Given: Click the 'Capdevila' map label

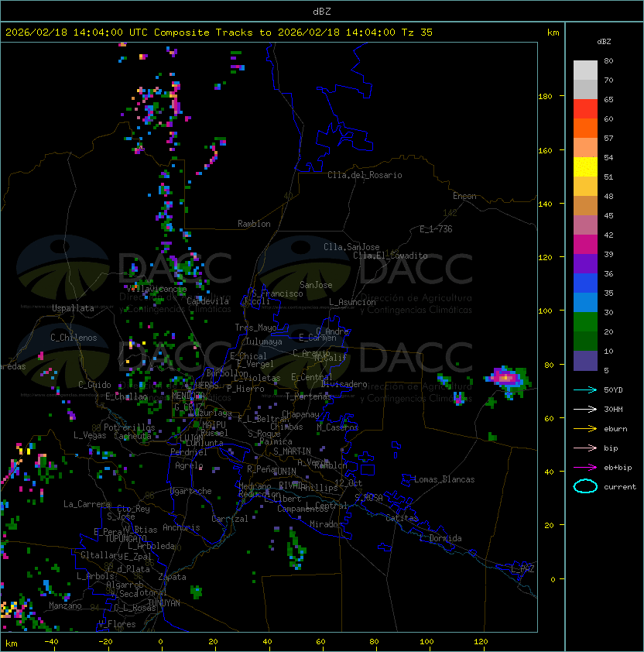Looking at the screenshot, I should tap(207, 301).
